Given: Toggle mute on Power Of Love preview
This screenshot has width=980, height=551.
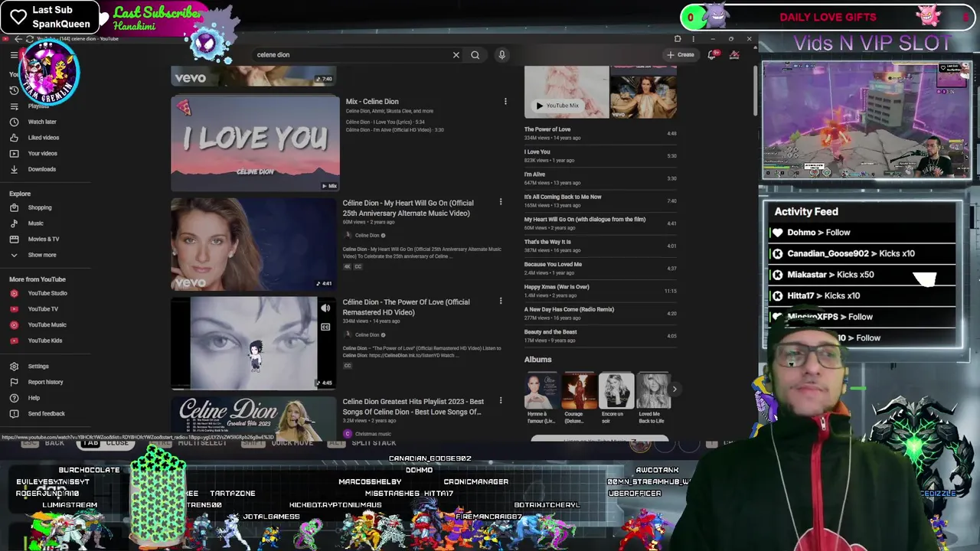Looking at the screenshot, I should [325, 308].
